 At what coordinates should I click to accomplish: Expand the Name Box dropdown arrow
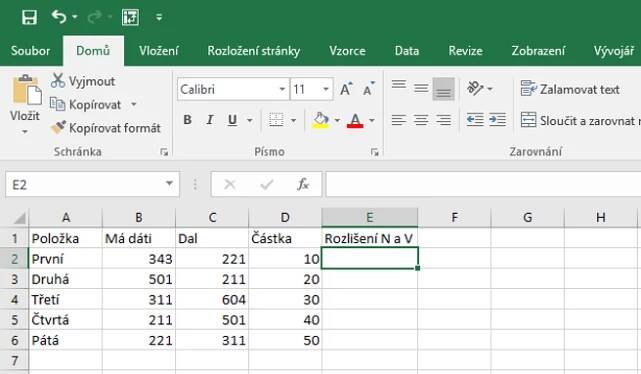click(169, 184)
